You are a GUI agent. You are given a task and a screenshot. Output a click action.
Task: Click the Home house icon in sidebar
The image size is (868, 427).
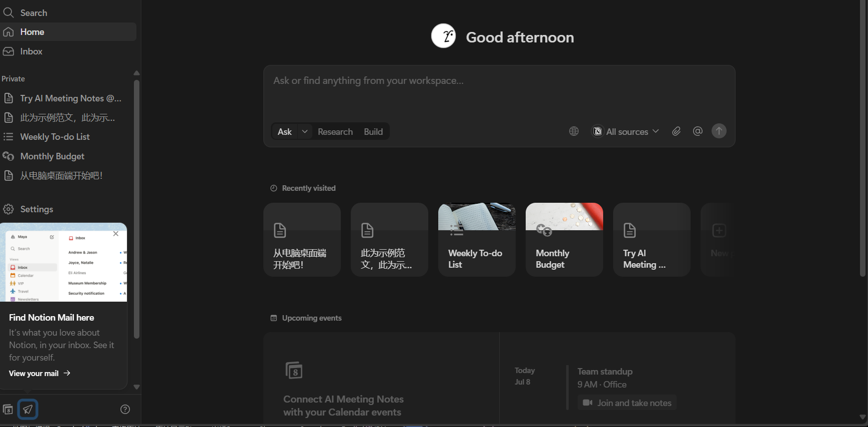click(x=8, y=32)
